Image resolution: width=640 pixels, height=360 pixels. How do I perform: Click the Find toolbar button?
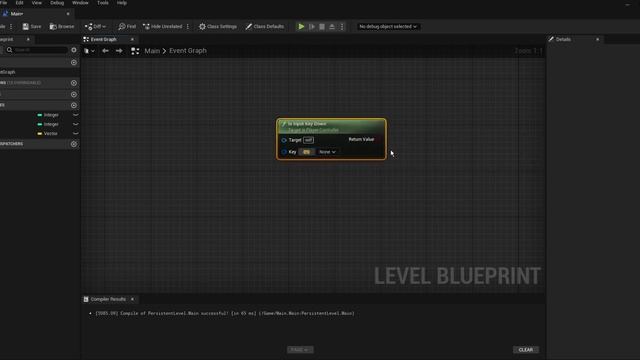127,27
